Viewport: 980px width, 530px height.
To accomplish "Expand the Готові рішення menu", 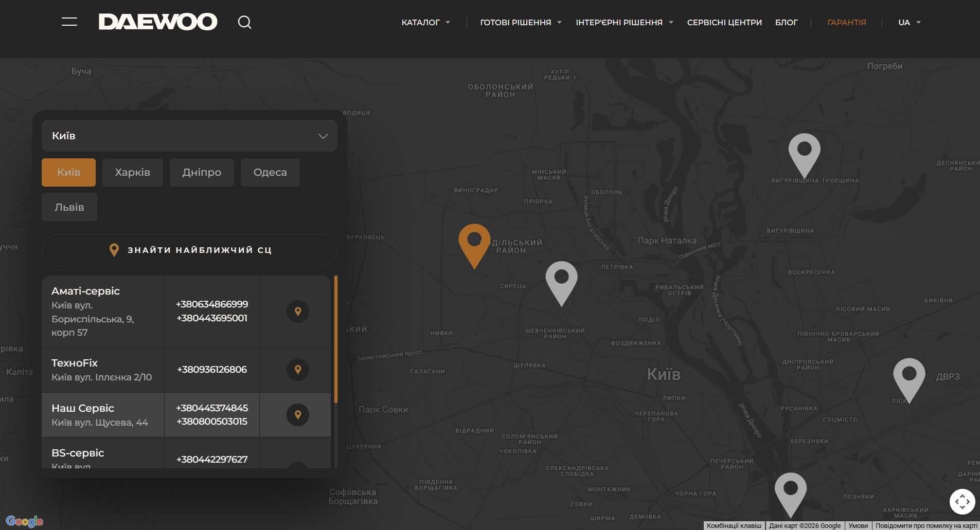I will click(521, 23).
